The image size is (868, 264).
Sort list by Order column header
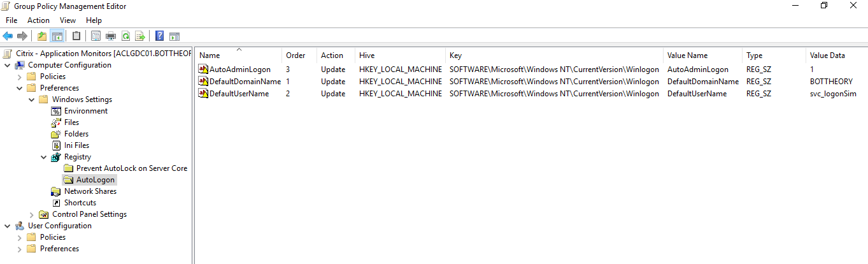point(295,55)
